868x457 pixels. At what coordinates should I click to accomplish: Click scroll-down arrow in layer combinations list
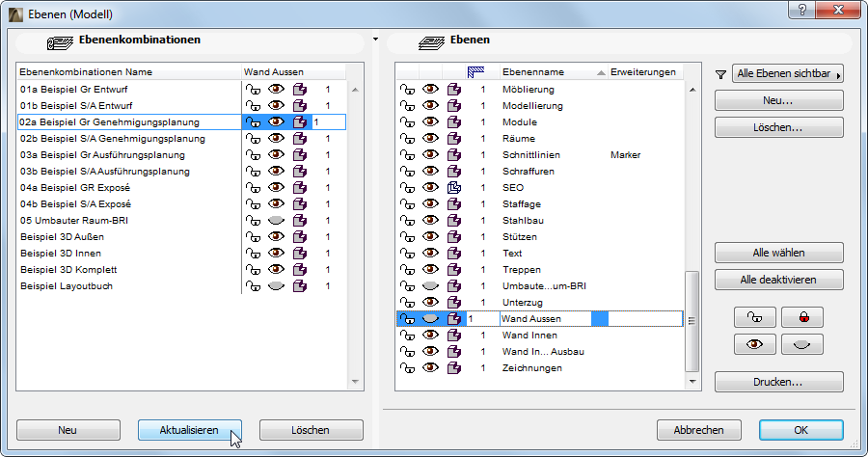pyautogui.click(x=355, y=382)
